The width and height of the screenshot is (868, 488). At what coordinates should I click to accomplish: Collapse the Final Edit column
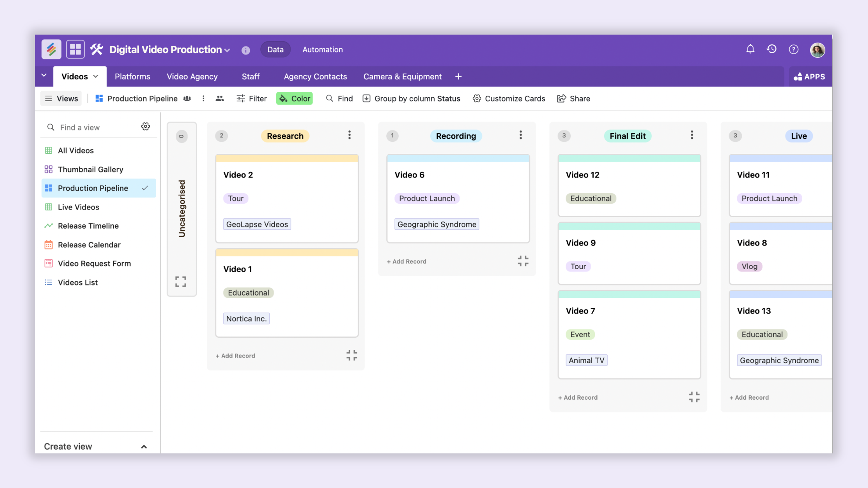pos(694,397)
